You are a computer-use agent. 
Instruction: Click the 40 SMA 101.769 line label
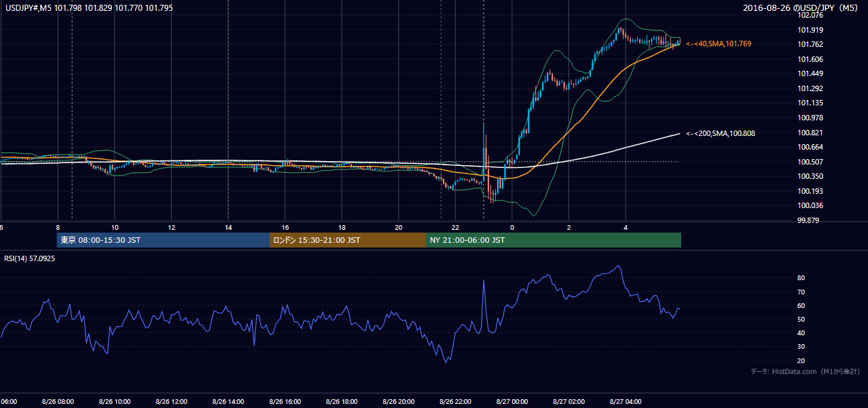click(719, 44)
